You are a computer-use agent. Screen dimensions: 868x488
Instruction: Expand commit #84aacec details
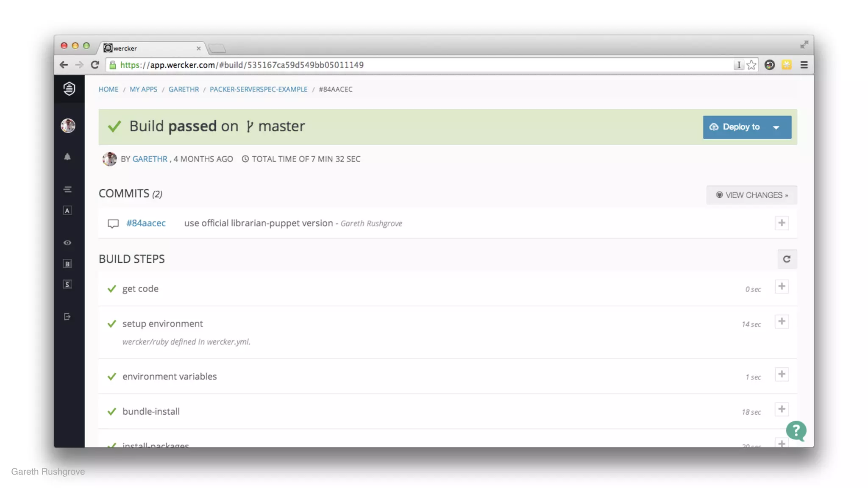(782, 223)
